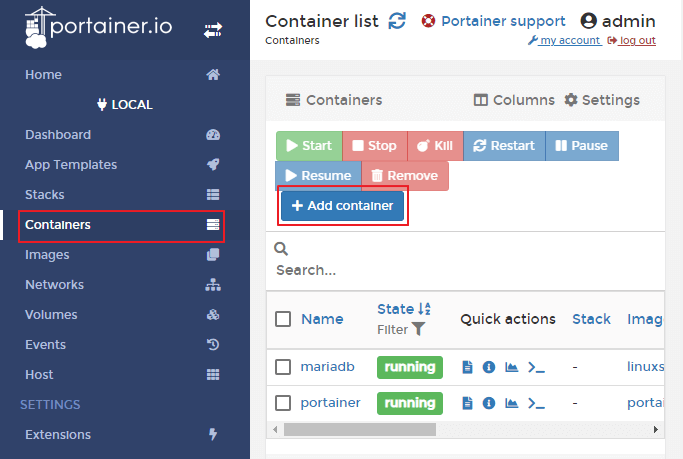Image resolution: width=683 pixels, height=459 pixels.
Task: Sort the table by Name column
Action: [x=322, y=319]
